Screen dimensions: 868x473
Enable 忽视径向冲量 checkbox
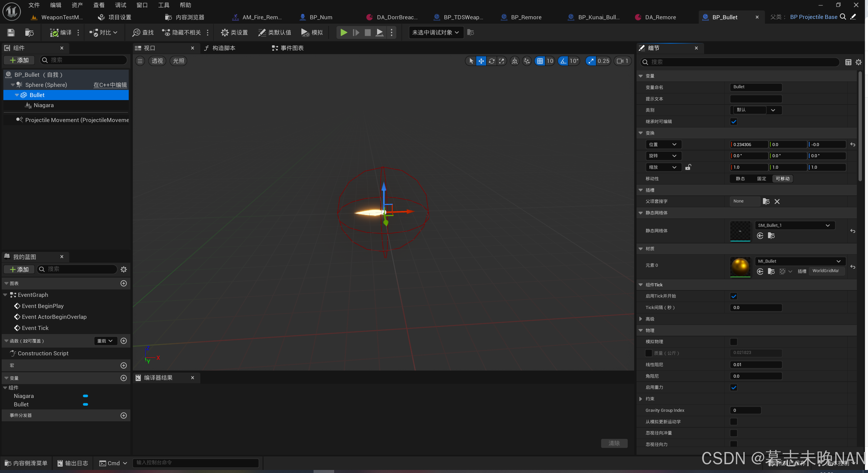pyautogui.click(x=734, y=433)
